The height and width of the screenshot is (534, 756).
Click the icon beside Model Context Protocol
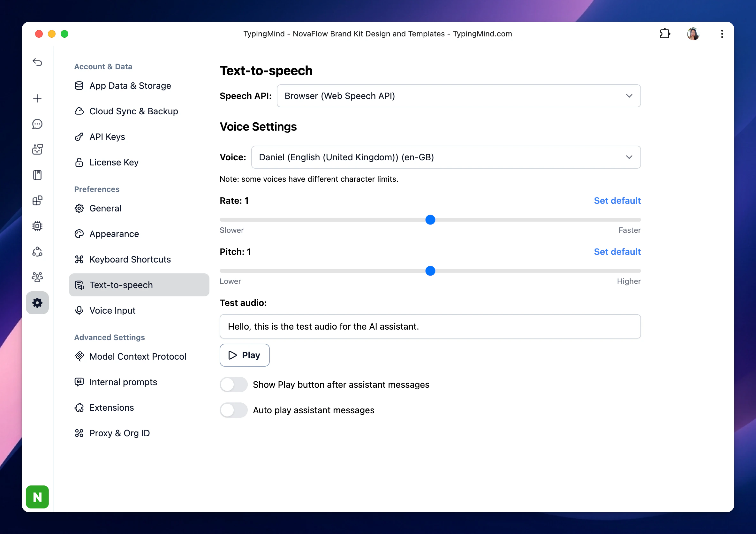tap(79, 356)
